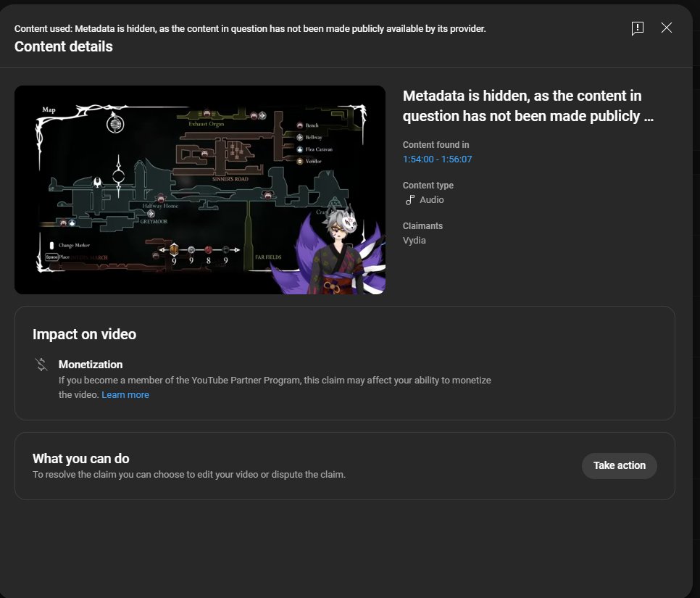Click the Content used header line
Viewport: 700px width, 598px height.
tap(250, 28)
